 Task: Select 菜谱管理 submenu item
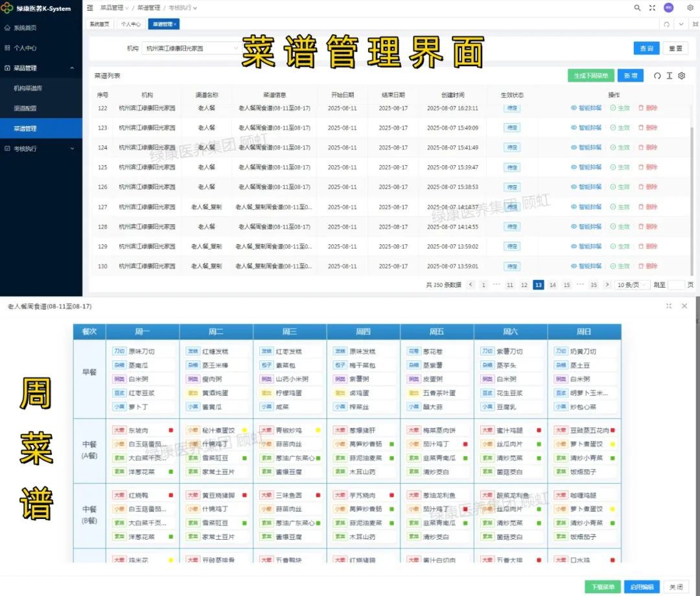point(41,128)
